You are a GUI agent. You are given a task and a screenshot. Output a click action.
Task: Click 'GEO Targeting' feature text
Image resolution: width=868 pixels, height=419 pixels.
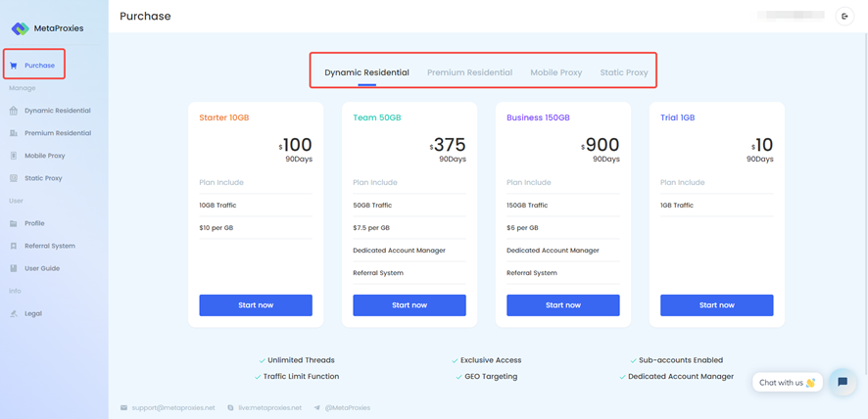tap(491, 376)
